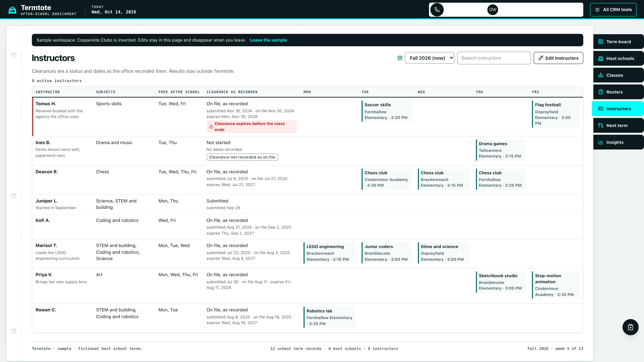Go to Term board

[x=619, y=42]
